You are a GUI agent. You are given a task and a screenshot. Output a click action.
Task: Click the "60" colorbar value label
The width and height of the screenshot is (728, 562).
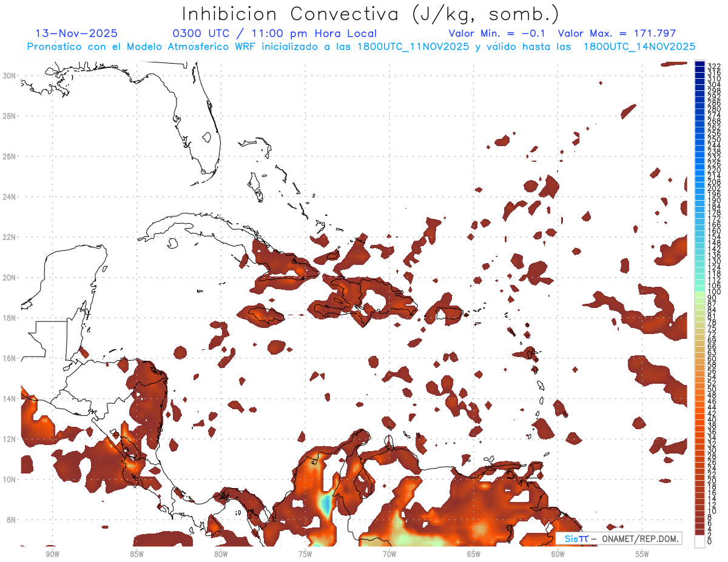point(712,358)
